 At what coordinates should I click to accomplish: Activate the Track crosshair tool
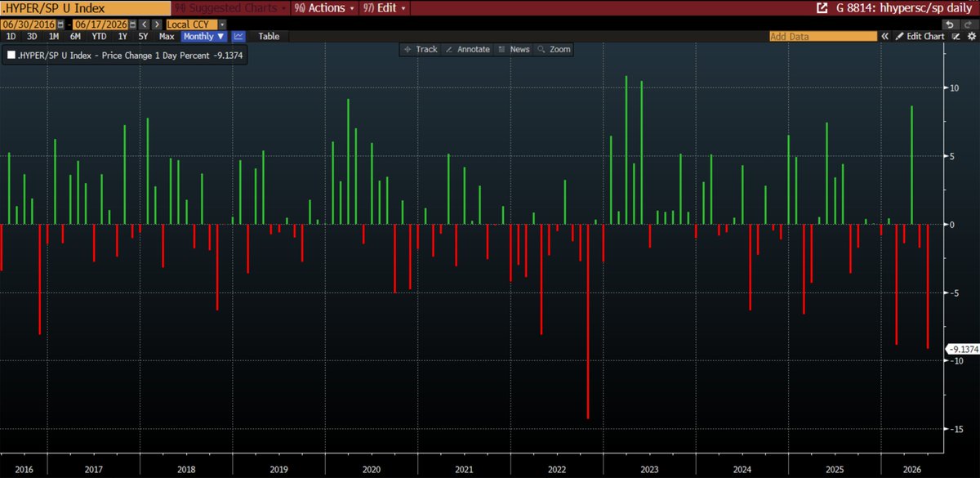421,49
